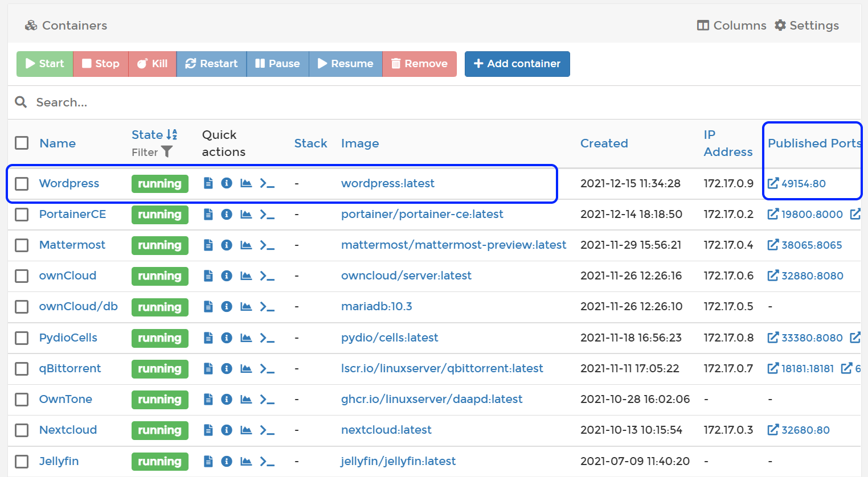868x477 pixels.
Task: Click the Add container button
Action: coord(517,64)
